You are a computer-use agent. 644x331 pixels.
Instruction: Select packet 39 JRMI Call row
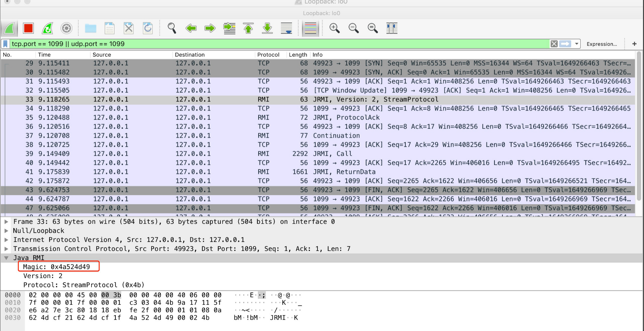pos(318,154)
